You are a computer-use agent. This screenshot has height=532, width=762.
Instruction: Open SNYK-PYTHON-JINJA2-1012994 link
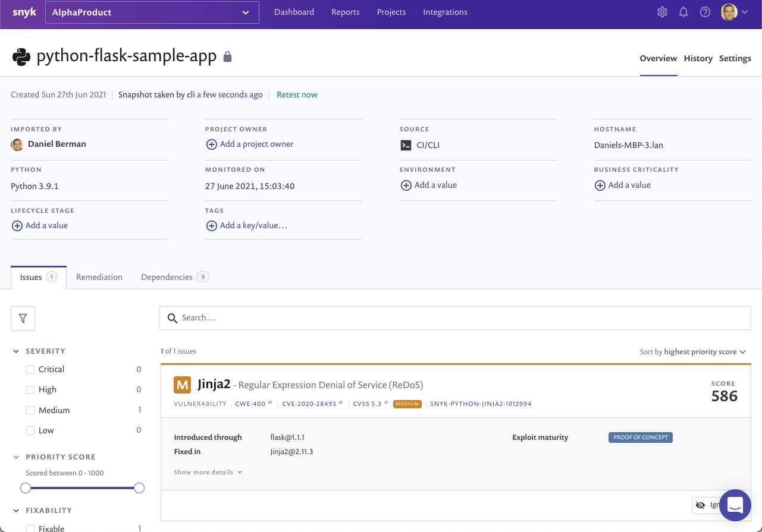pos(481,404)
